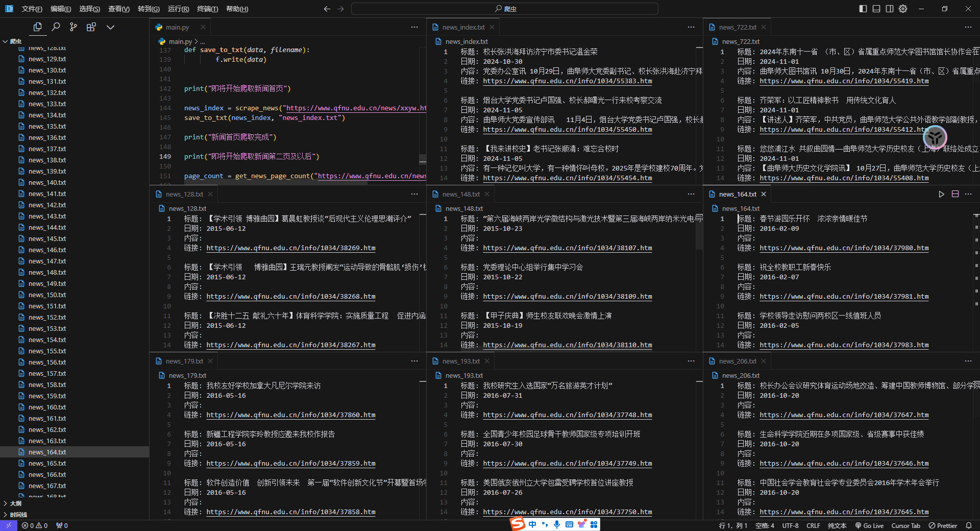Expand additional sidebar views with the chevron
This screenshot has width=980, height=531.
coord(110,27)
